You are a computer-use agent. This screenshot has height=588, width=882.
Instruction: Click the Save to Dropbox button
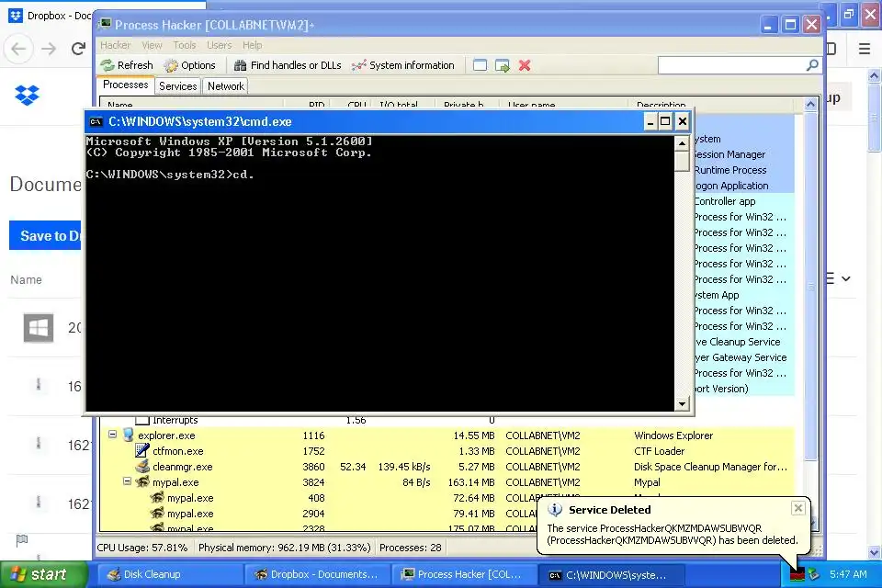pyautogui.click(x=45, y=235)
